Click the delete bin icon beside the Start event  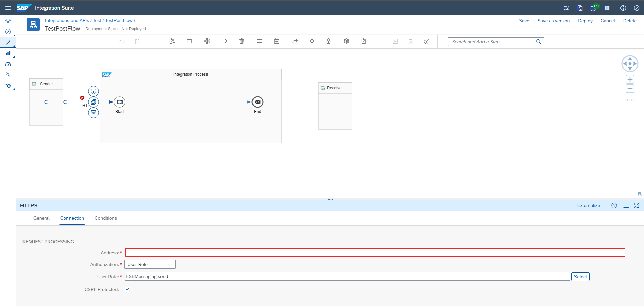point(93,113)
